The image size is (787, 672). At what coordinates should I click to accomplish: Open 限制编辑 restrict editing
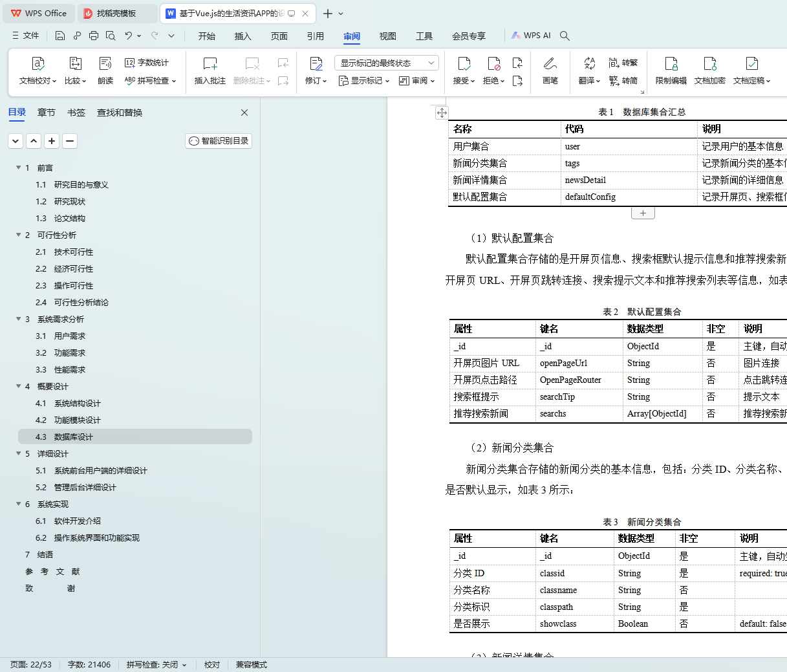tap(671, 70)
